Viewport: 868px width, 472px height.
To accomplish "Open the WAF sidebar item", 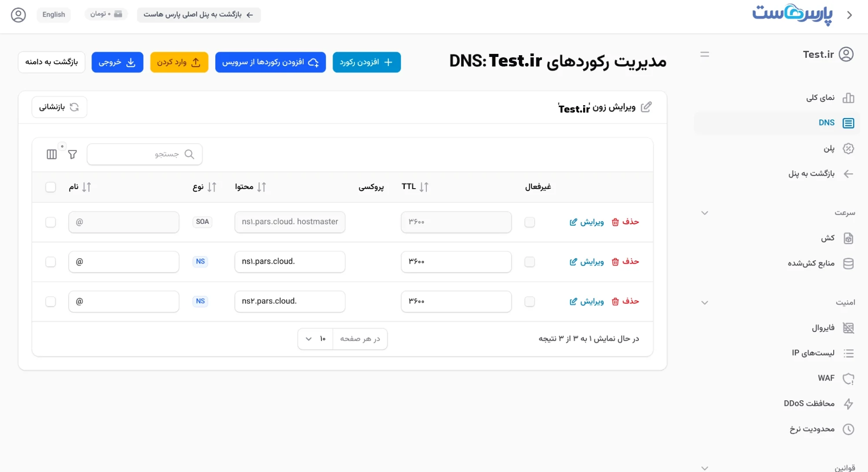I will (776, 379).
